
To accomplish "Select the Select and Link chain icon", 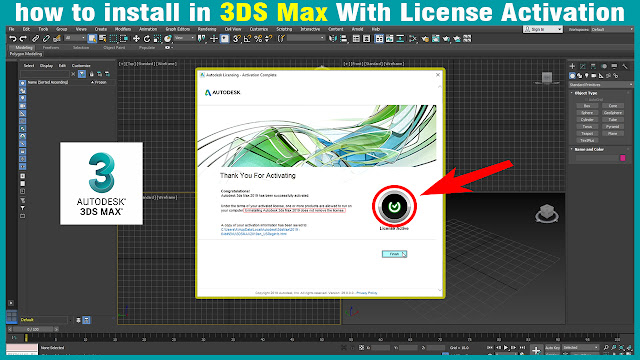I will [36, 39].
